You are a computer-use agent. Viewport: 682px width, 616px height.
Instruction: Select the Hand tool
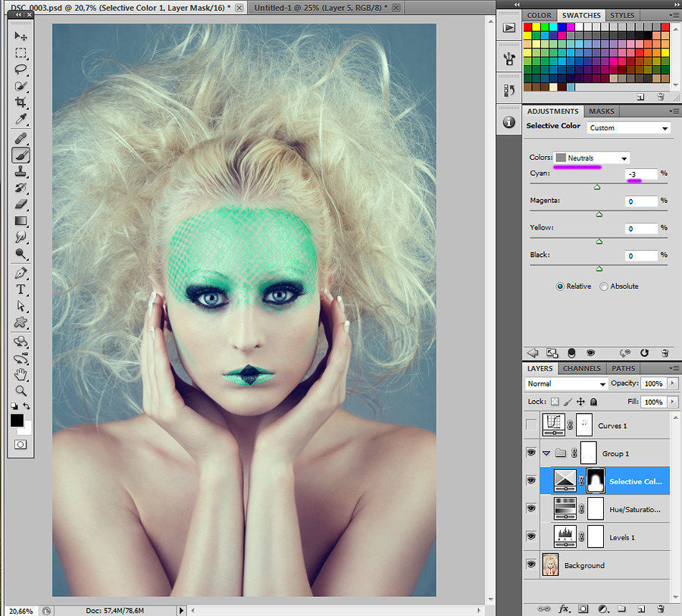pos(20,374)
